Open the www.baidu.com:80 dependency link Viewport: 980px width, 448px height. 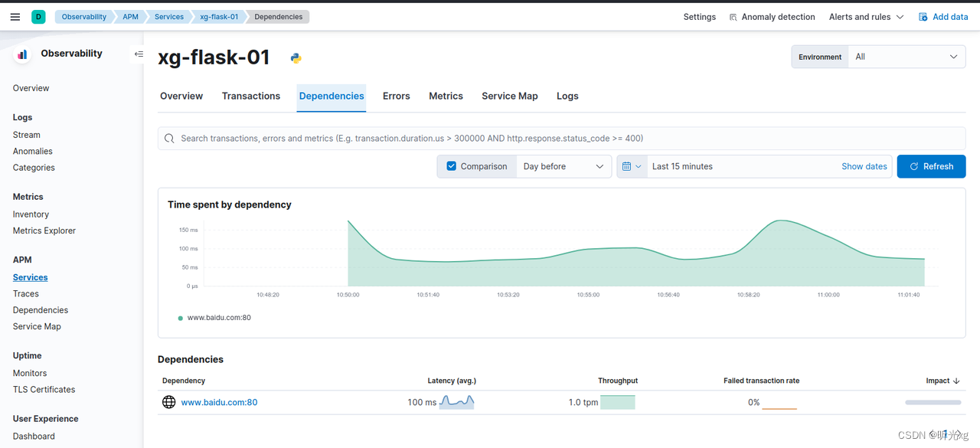point(219,402)
